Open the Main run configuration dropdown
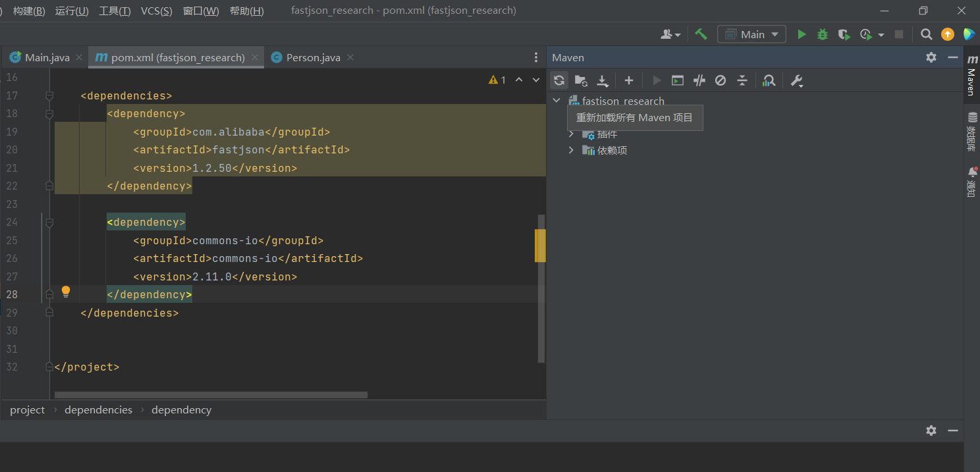 point(751,34)
